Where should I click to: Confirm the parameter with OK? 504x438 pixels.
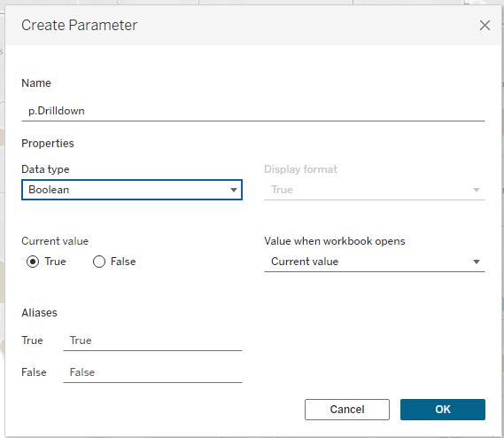point(443,410)
